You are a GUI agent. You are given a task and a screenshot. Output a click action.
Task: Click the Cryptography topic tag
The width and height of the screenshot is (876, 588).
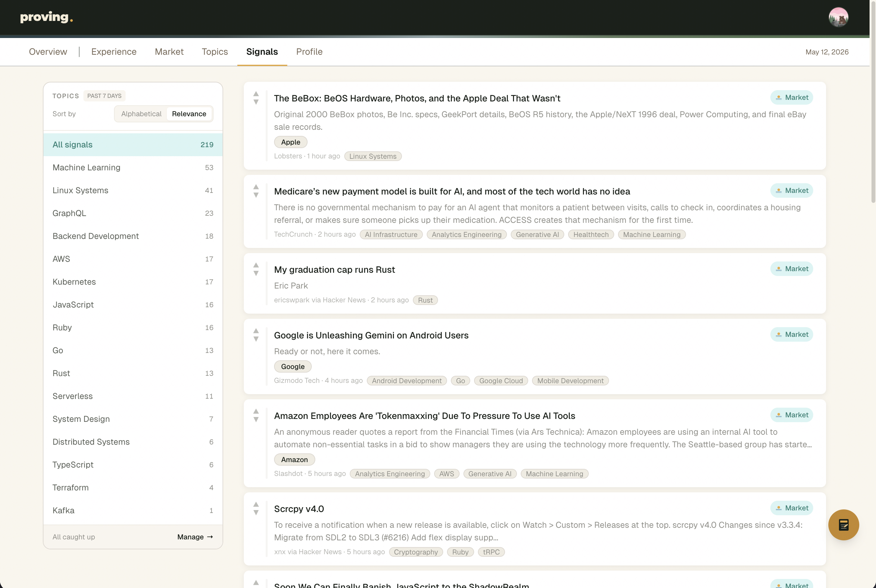coord(416,552)
